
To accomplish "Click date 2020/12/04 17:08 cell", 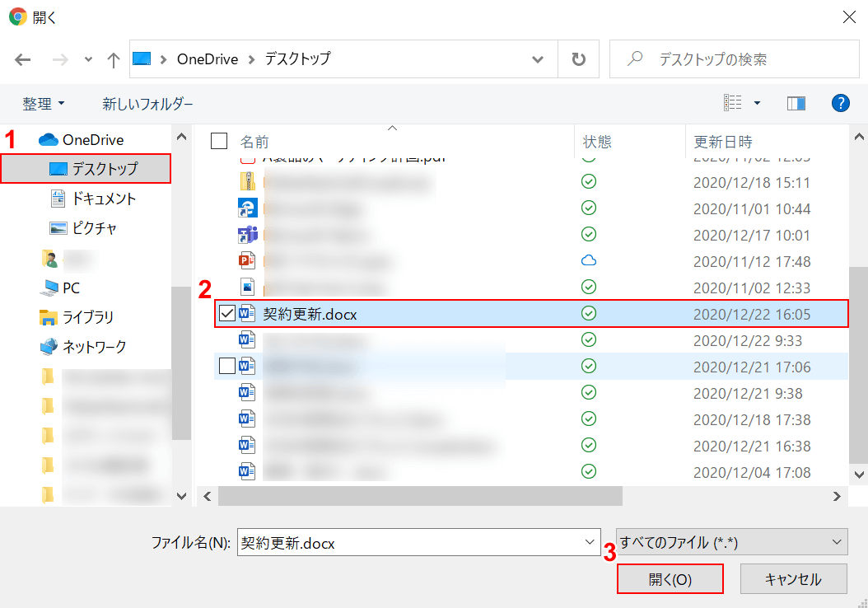I will (752, 472).
